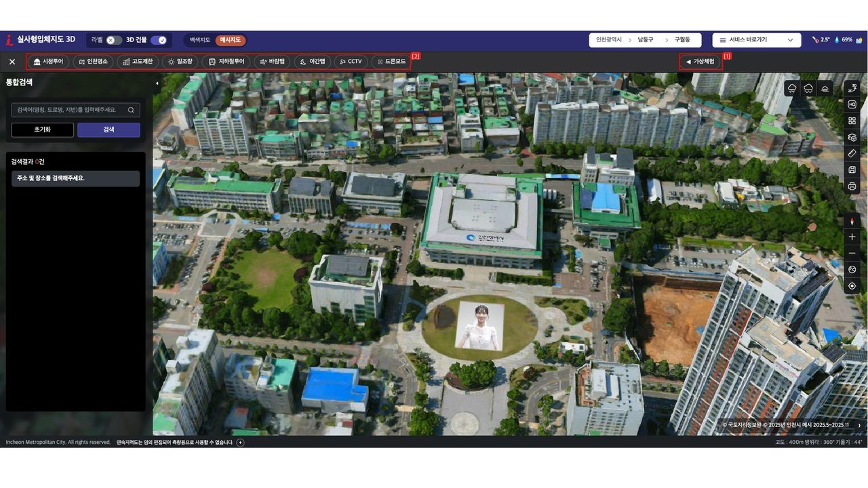868x488 pixels.
Task: Switch to 백색지도 map style
Action: pos(200,40)
